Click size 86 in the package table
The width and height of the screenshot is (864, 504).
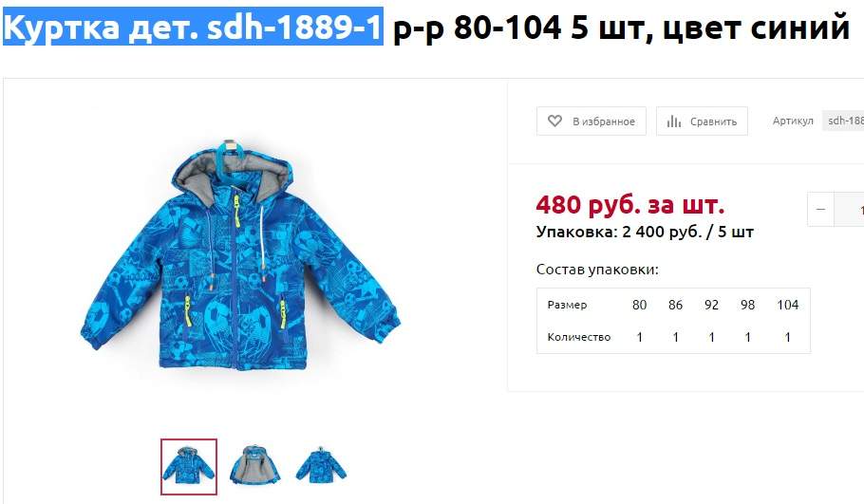point(676,305)
